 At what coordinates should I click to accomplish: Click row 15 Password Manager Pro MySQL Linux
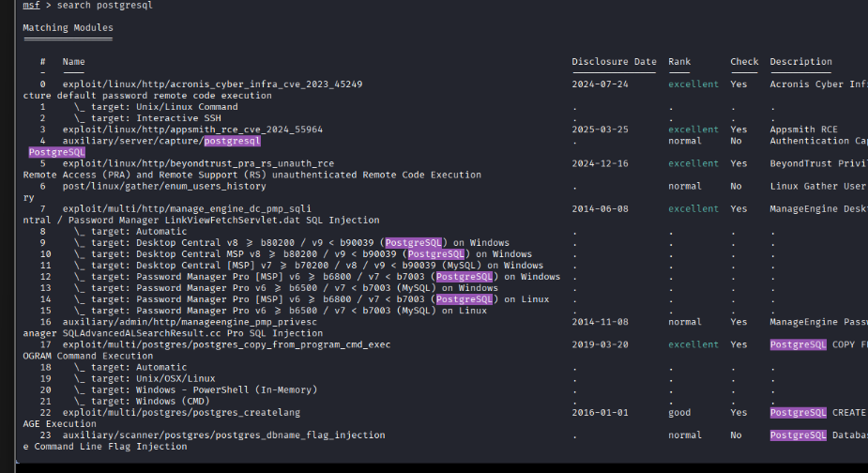point(281,311)
